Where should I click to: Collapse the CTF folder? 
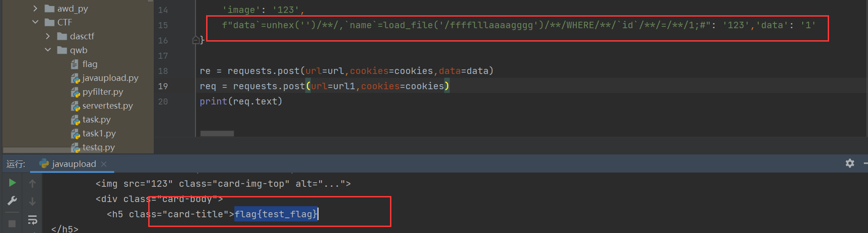click(x=35, y=22)
